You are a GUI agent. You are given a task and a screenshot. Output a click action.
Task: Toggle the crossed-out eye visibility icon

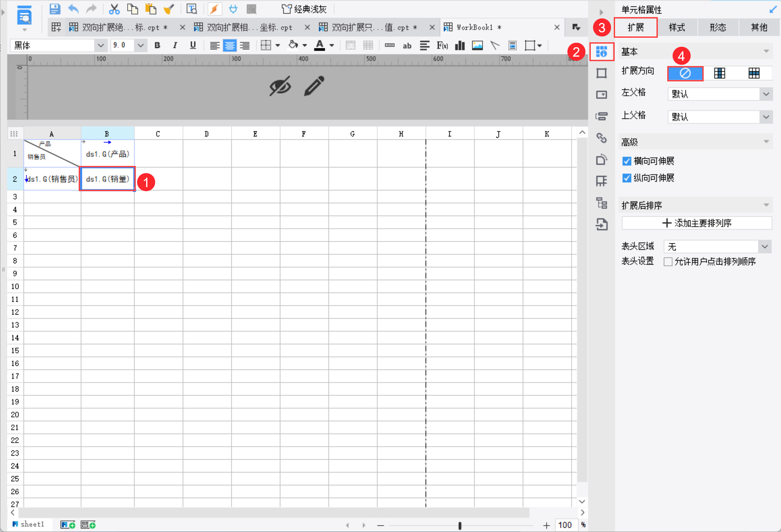(x=280, y=86)
